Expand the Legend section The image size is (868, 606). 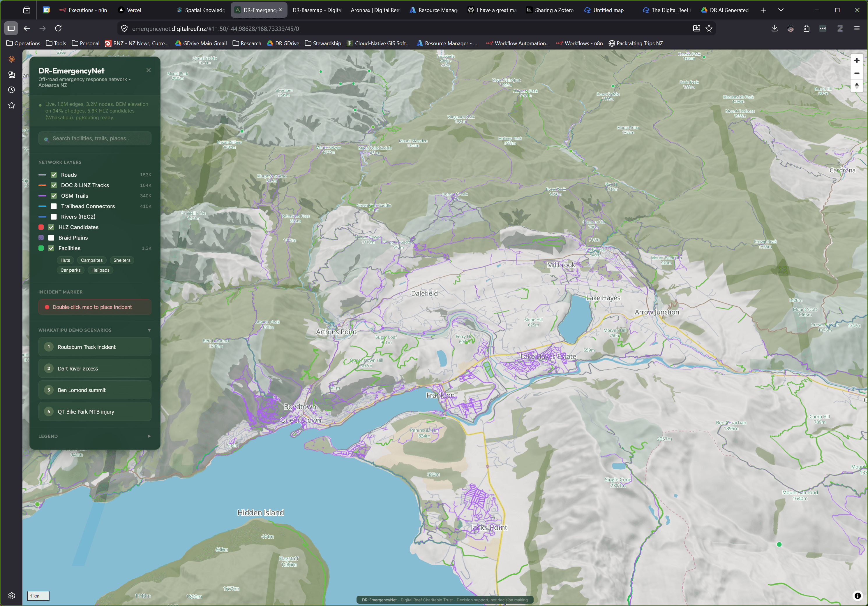point(149,436)
